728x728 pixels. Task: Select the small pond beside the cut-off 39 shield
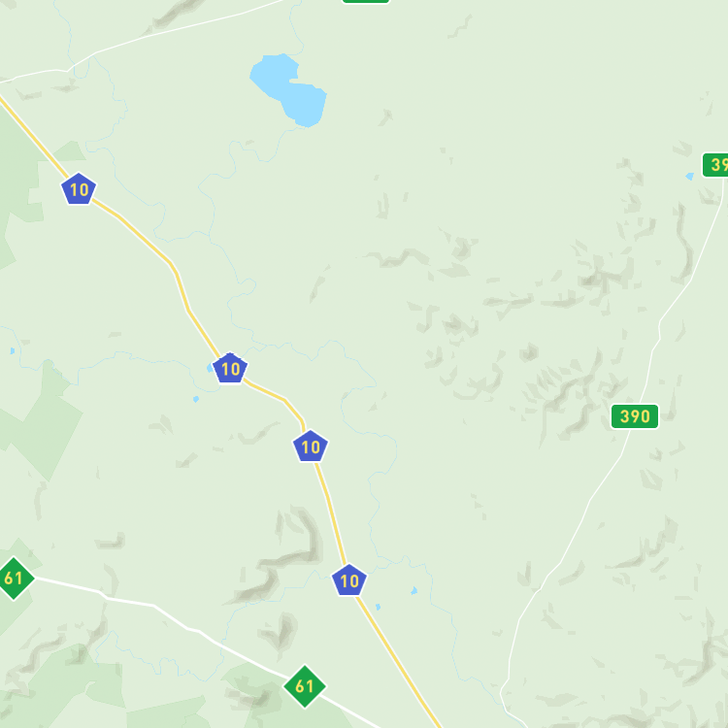(x=689, y=177)
